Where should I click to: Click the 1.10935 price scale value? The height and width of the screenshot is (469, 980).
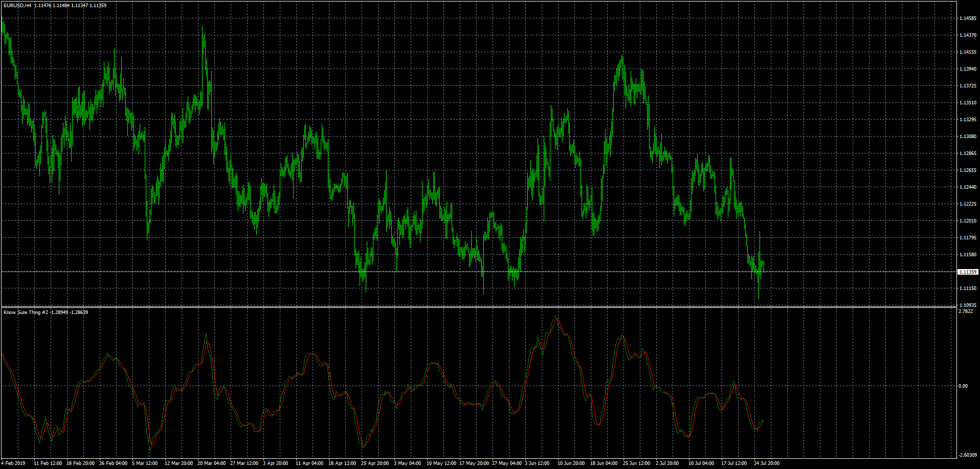point(968,305)
